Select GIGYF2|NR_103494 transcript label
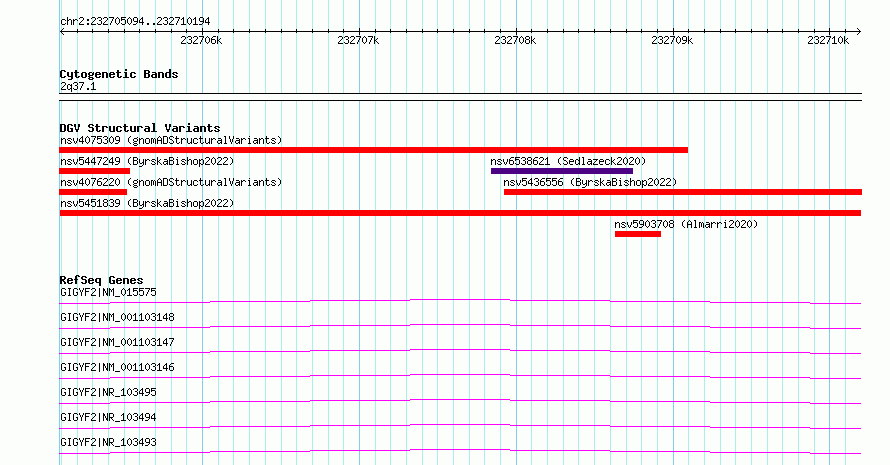This screenshot has width=890, height=465. pyautogui.click(x=108, y=417)
